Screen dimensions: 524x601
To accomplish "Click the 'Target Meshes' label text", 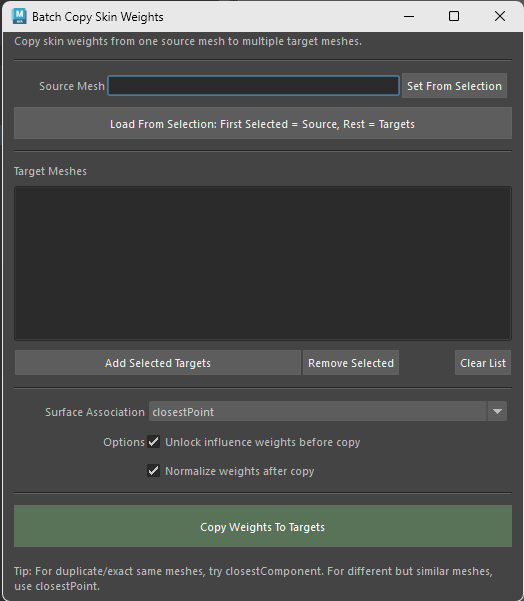I will pyautogui.click(x=50, y=171).
